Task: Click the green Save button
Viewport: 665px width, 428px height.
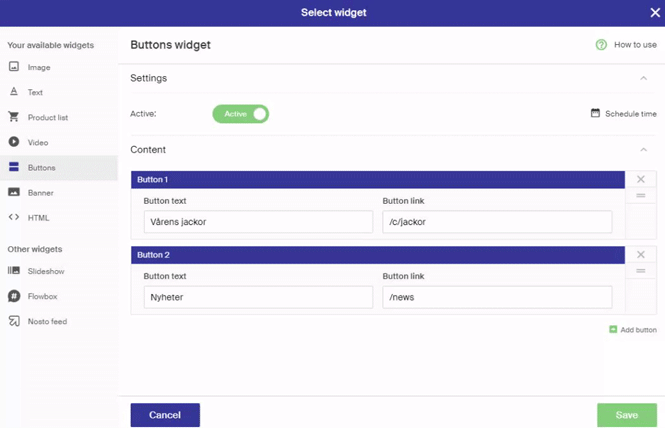Action: 626,415
